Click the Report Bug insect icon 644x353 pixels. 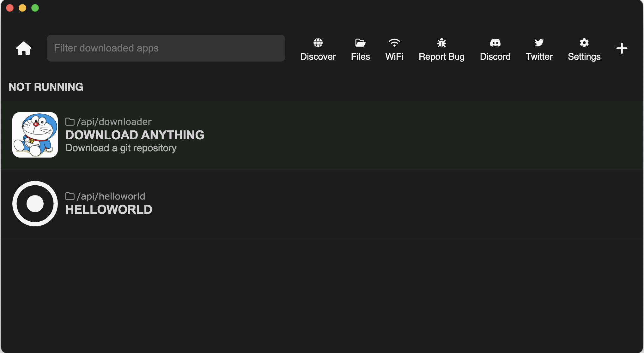tap(441, 43)
